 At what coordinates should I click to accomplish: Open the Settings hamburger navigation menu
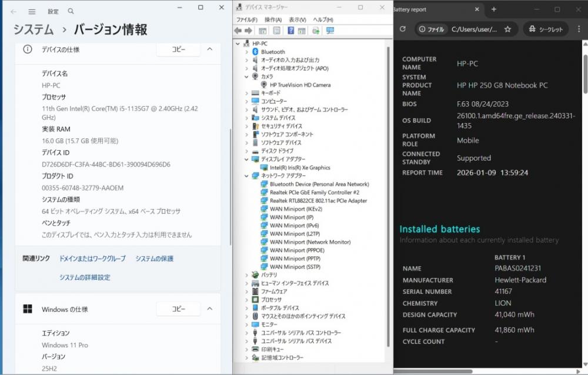coord(32,11)
